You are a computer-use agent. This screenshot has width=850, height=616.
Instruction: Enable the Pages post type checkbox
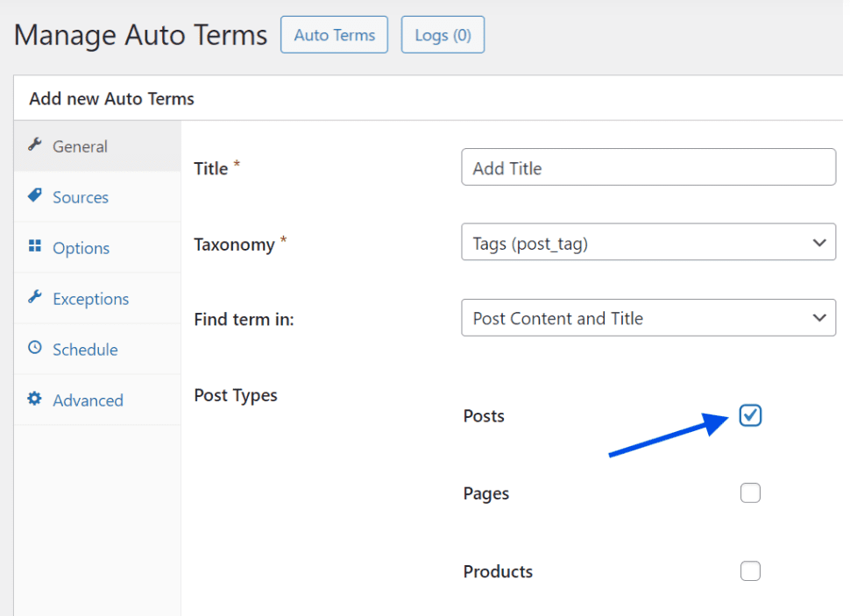[x=750, y=493]
